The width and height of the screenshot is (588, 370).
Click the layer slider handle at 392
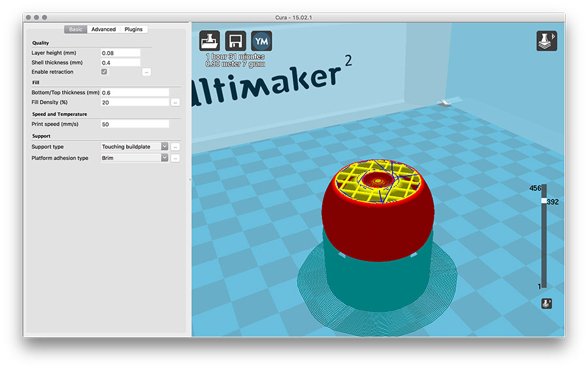[x=544, y=202]
